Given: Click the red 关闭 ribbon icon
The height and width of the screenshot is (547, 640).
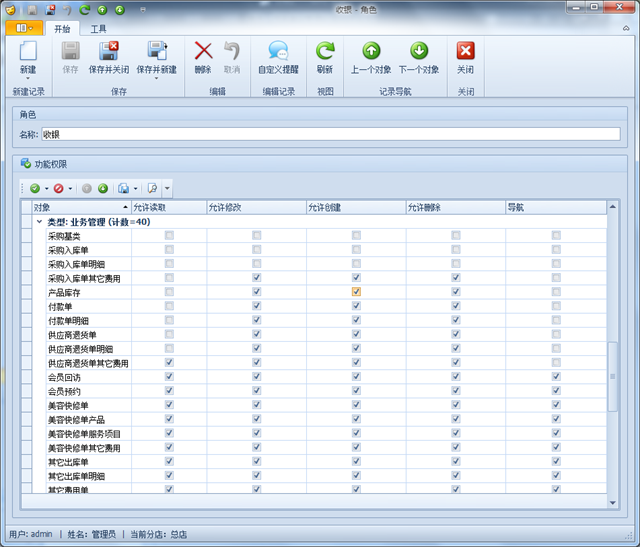Looking at the screenshot, I should point(465,51).
